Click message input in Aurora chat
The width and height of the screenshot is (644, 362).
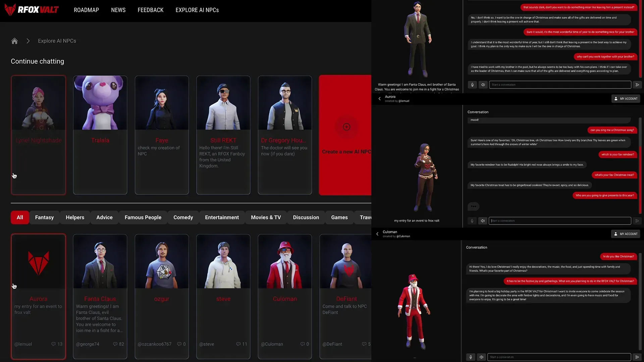click(x=560, y=221)
